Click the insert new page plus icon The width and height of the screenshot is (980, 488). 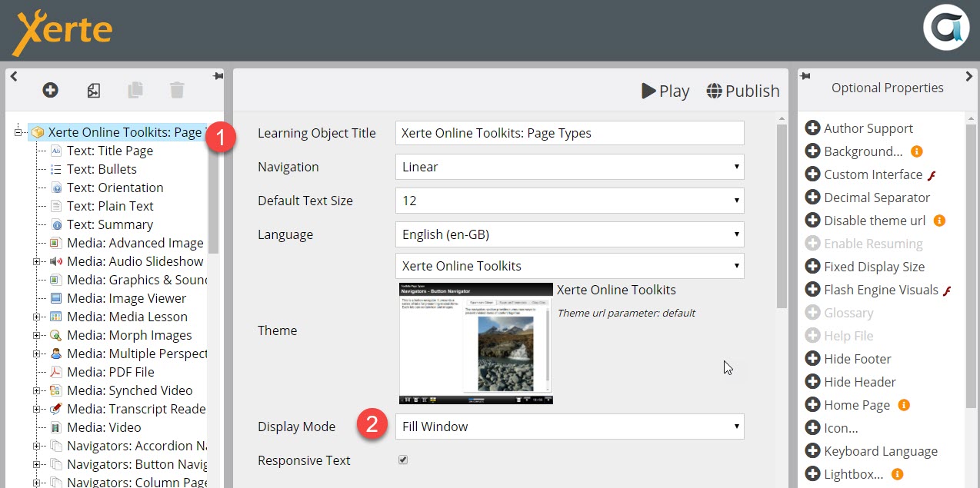[50, 90]
